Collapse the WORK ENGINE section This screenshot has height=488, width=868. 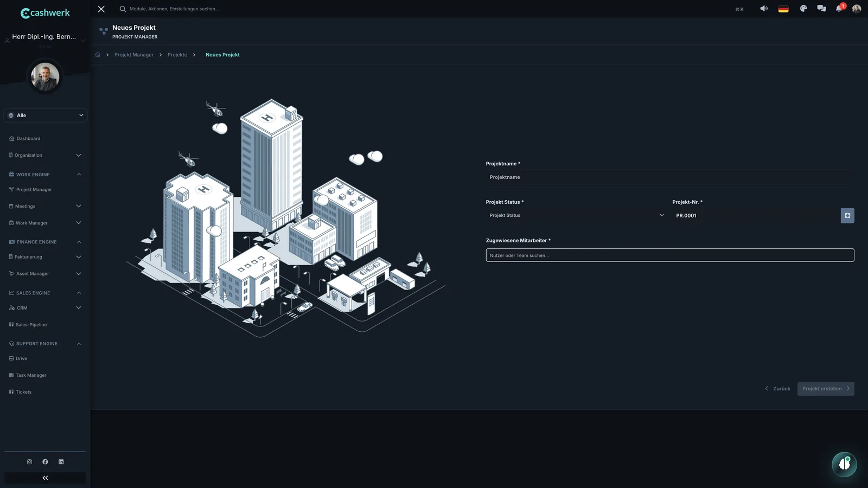coord(45,175)
